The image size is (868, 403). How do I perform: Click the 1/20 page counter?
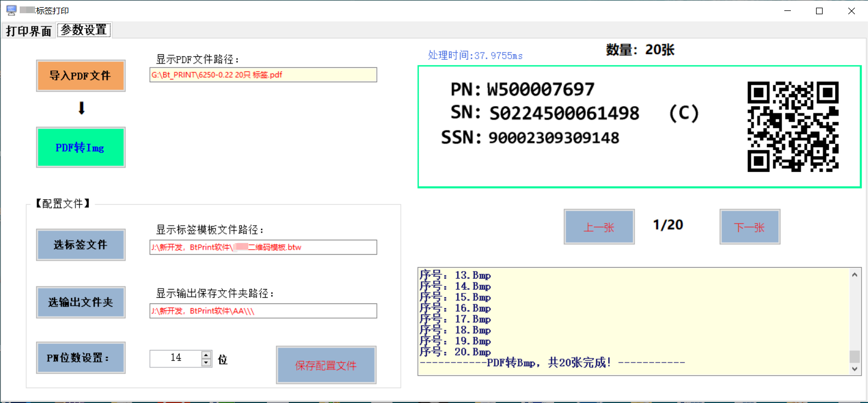click(x=668, y=225)
